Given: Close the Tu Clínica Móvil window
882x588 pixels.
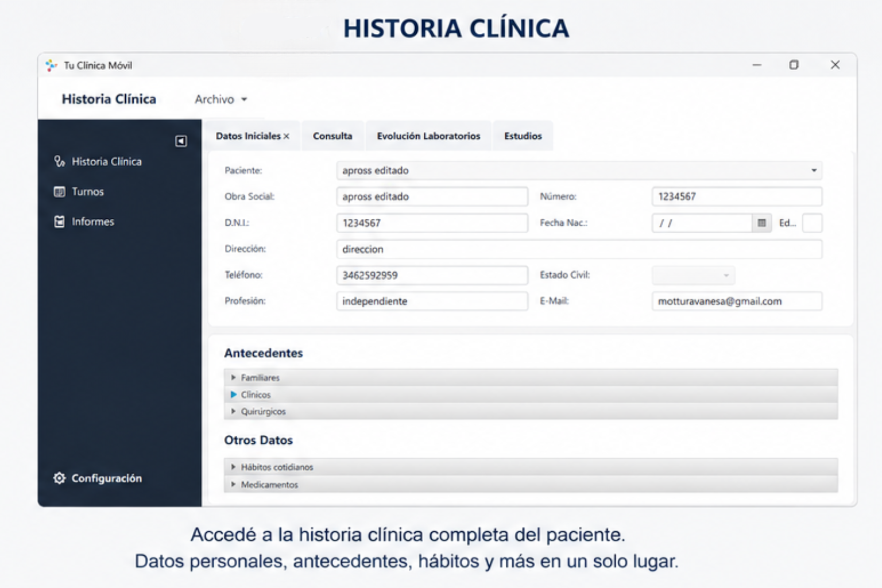Looking at the screenshot, I should point(835,65).
